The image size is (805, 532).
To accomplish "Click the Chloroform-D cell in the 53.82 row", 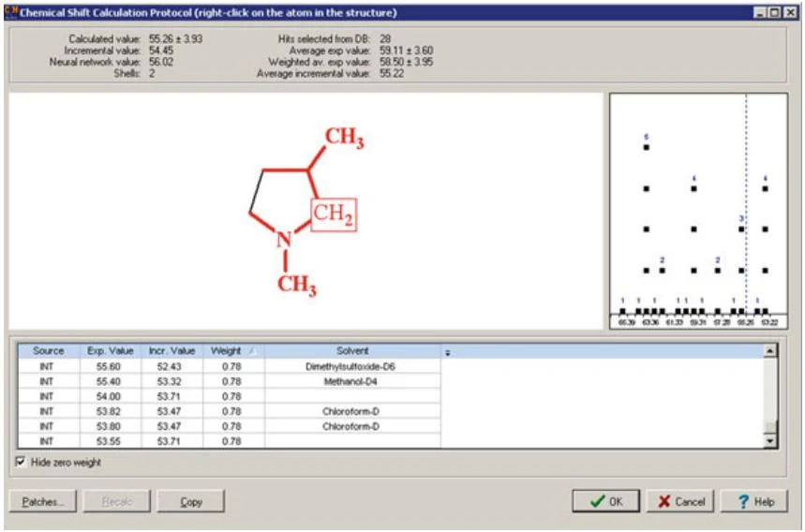I will [x=352, y=411].
